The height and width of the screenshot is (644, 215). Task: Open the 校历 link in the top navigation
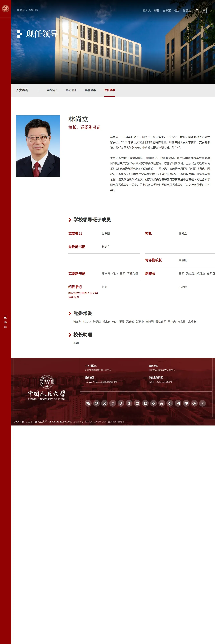(x=177, y=11)
